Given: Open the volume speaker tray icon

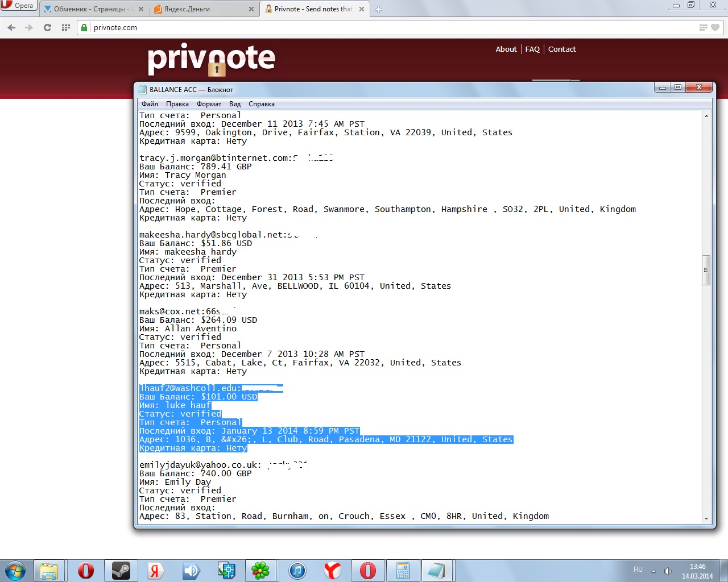Looking at the screenshot, I should click(668, 571).
